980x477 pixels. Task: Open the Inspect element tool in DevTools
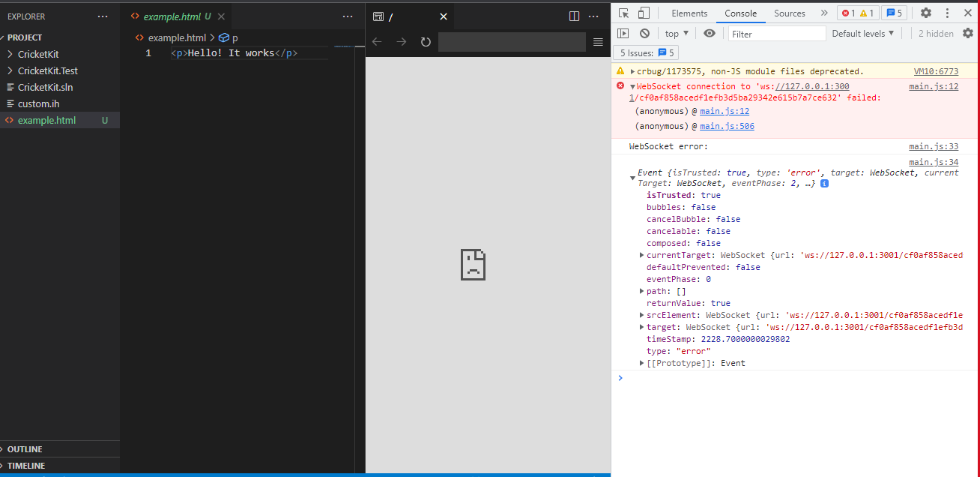point(623,13)
